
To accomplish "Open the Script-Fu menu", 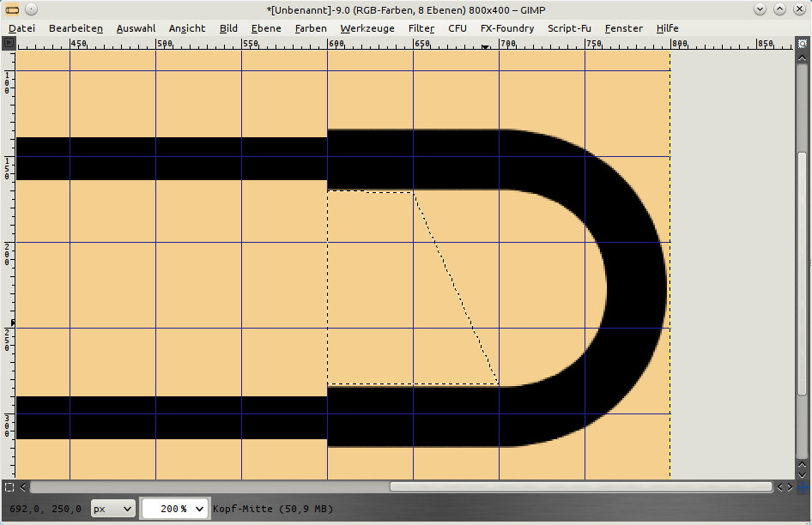I will pos(569,28).
